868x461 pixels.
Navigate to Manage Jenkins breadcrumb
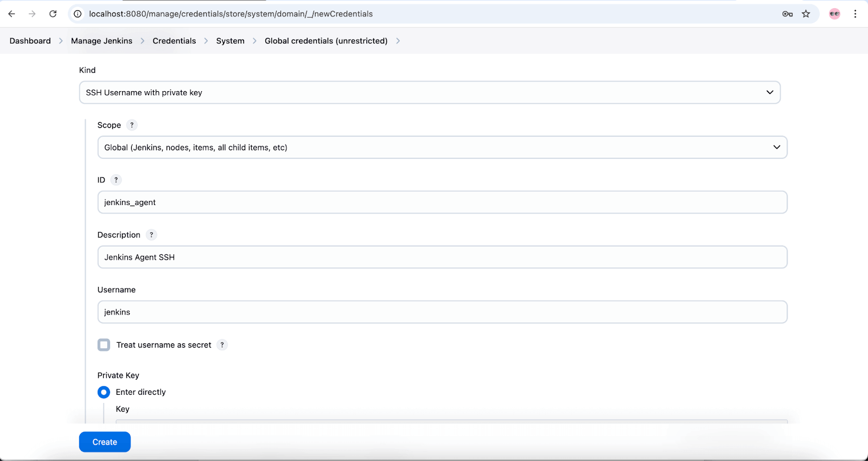coord(101,41)
